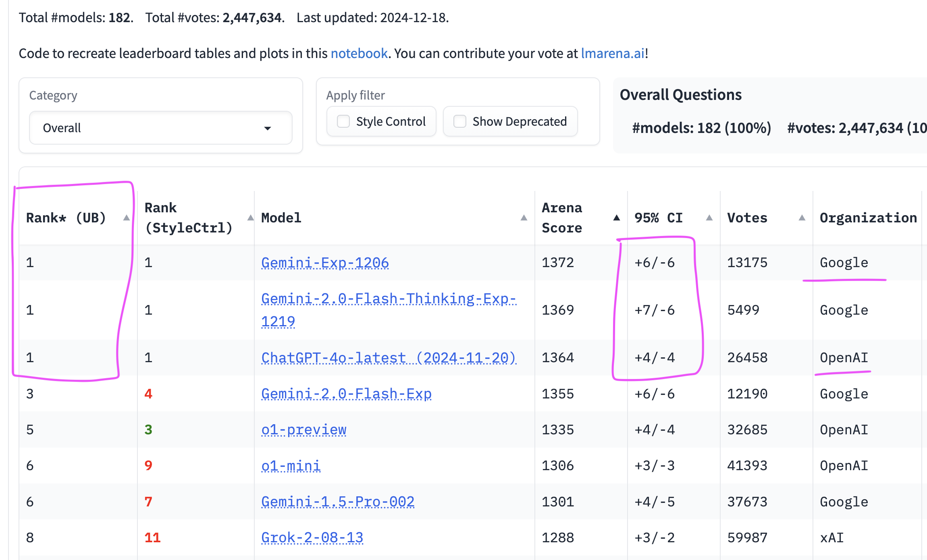The height and width of the screenshot is (560, 927).
Task: Click StyleCtrl rank 9 in red
Action: pyautogui.click(x=148, y=466)
